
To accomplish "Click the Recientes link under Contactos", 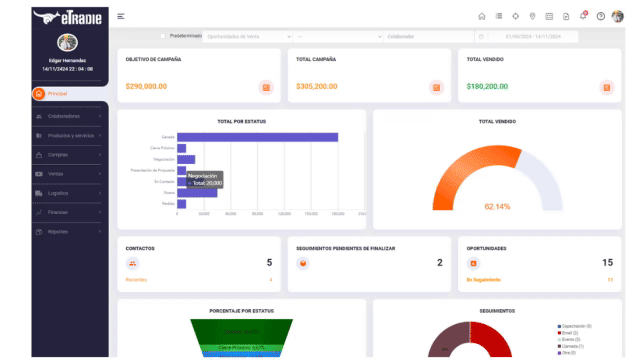I will coord(136,280).
